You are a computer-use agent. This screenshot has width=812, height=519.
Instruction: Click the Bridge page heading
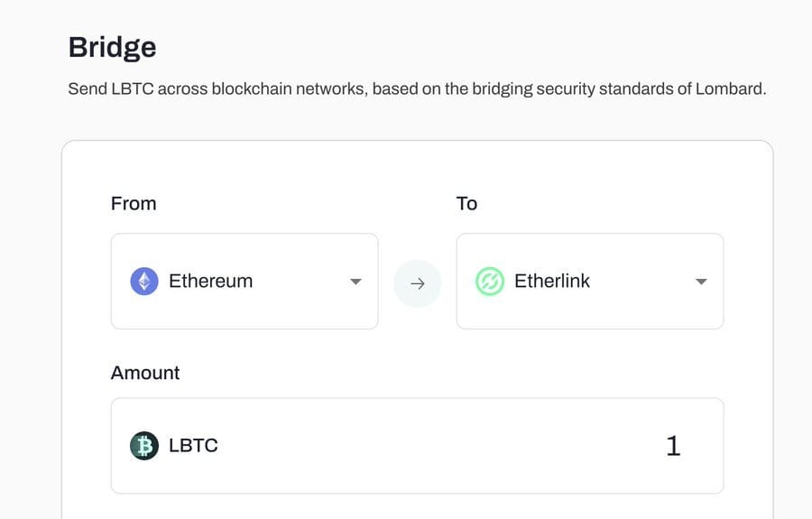113,48
